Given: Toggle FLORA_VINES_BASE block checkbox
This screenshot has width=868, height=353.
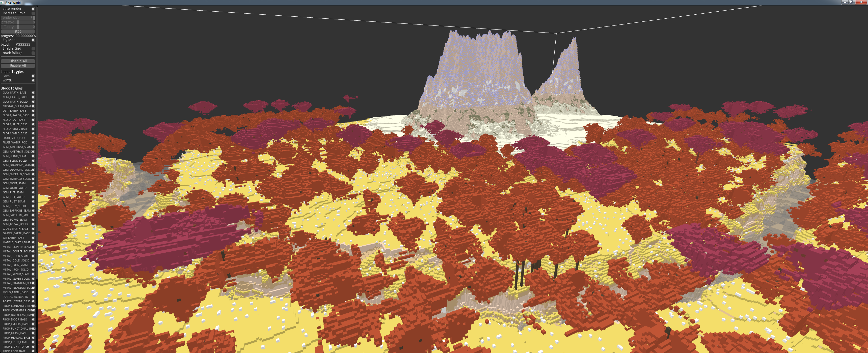Looking at the screenshot, I should pyautogui.click(x=33, y=129).
